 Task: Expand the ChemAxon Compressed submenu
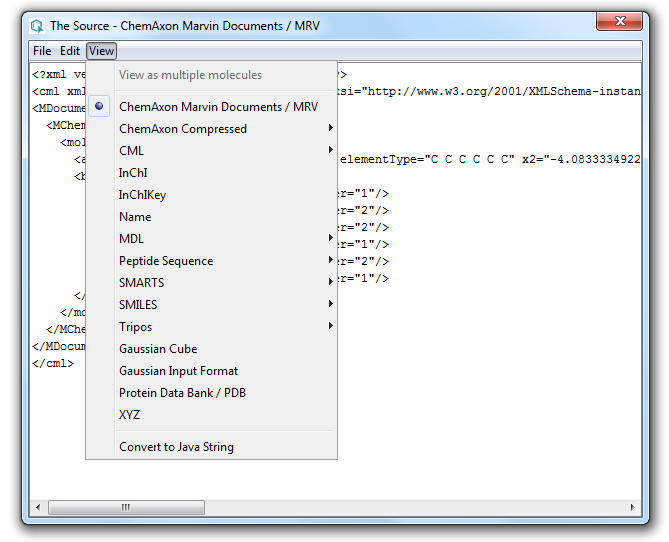click(183, 129)
